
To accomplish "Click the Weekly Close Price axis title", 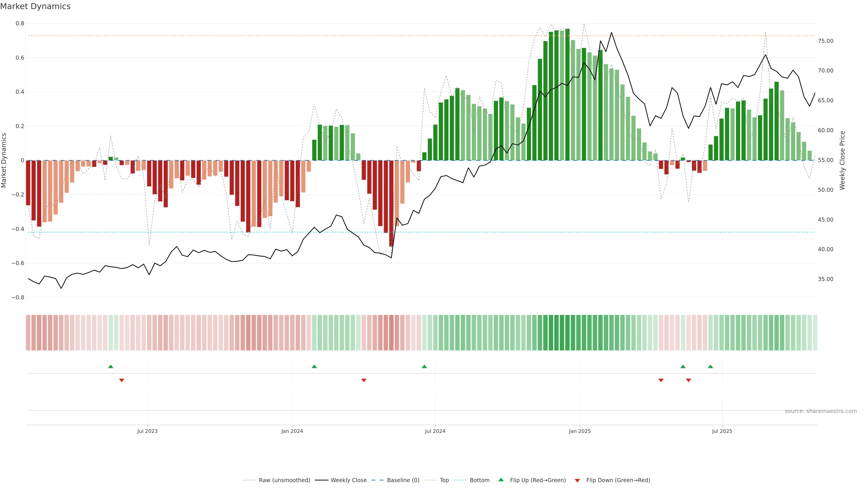I will pyautogui.click(x=842, y=160).
